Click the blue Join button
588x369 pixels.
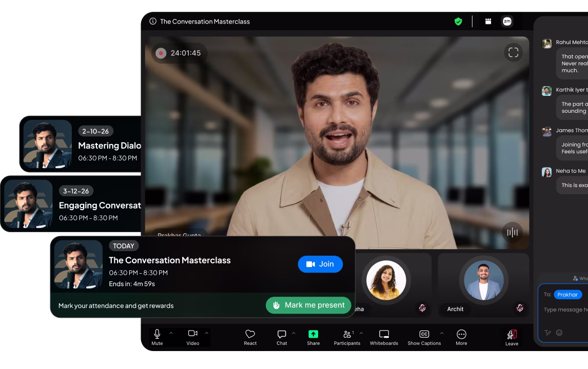pyautogui.click(x=320, y=264)
